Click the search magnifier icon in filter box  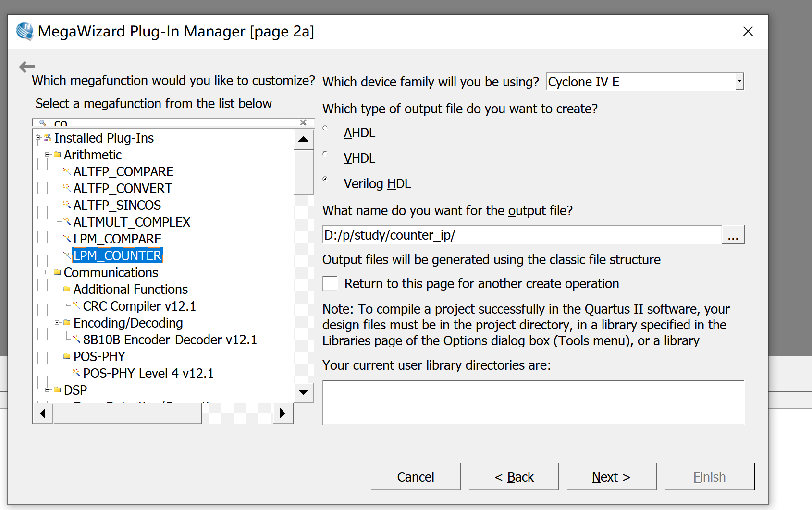42,123
